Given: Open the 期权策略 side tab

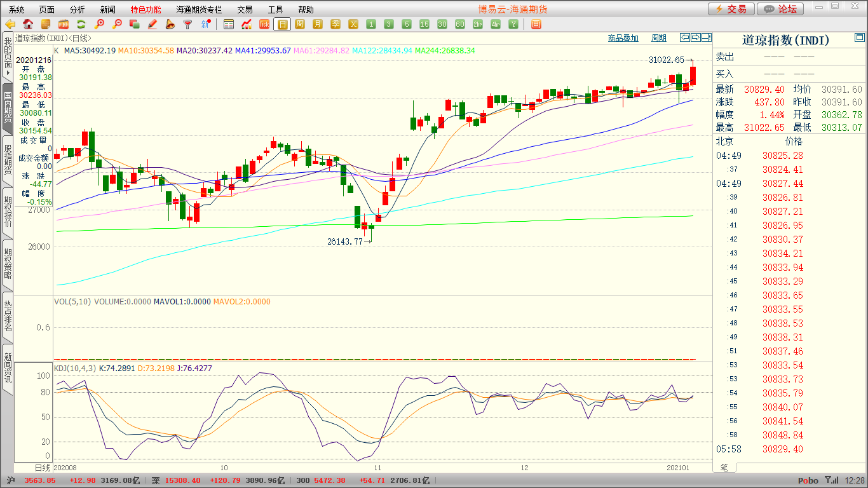Looking at the screenshot, I should point(8,264).
